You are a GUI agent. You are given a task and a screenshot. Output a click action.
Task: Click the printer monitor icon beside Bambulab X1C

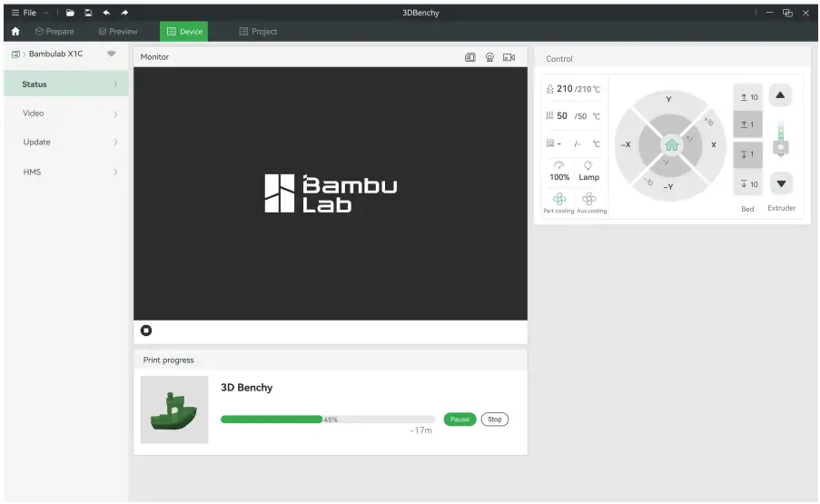pyautogui.click(x=15, y=54)
